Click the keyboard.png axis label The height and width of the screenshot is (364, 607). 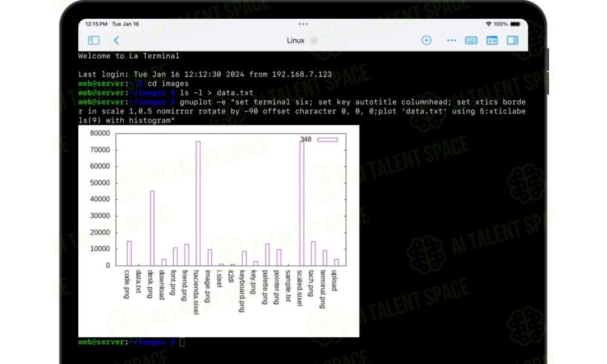click(242, 291)
